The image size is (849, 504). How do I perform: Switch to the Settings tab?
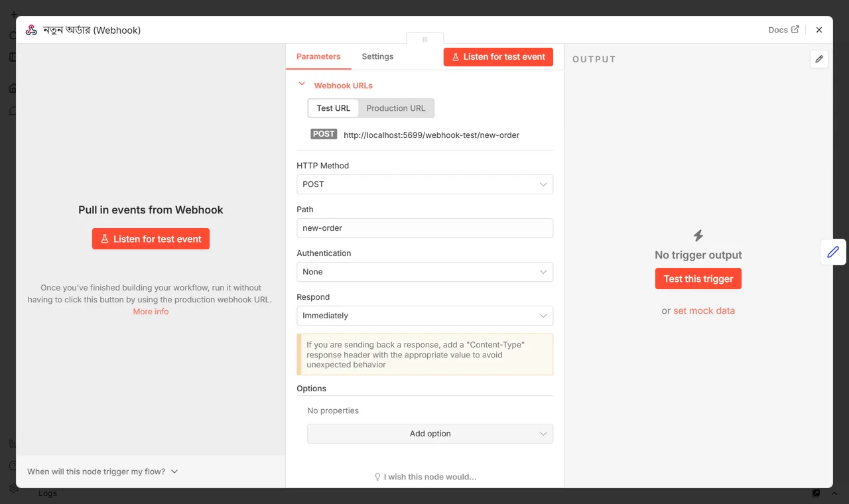click(x=377, y=56)
